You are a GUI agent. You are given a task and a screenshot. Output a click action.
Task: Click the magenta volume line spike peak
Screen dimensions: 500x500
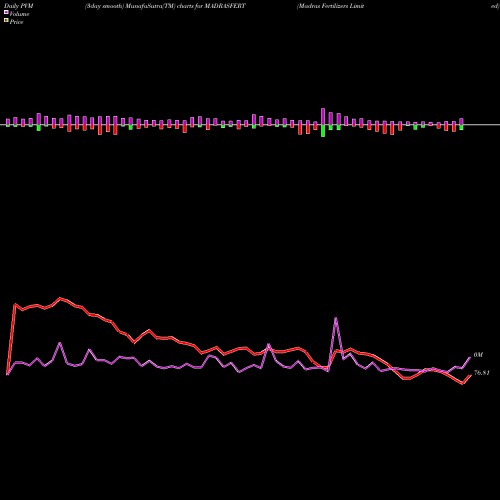click(336, 318)
